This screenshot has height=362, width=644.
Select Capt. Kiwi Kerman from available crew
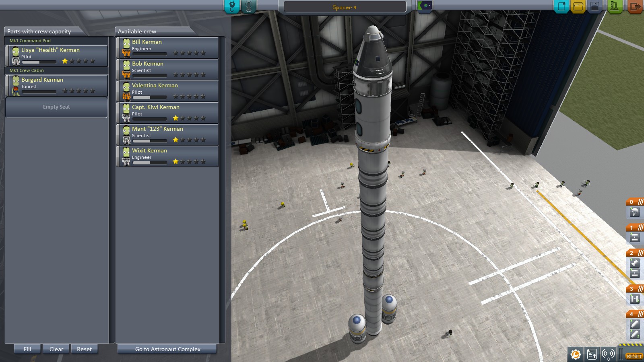(x=167, y=113)
